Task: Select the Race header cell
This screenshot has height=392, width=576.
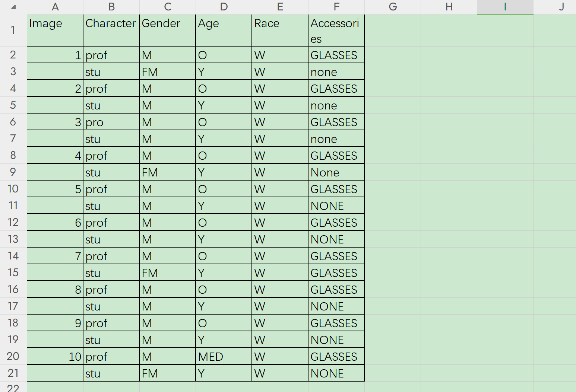Action: [x=280, y=31]
